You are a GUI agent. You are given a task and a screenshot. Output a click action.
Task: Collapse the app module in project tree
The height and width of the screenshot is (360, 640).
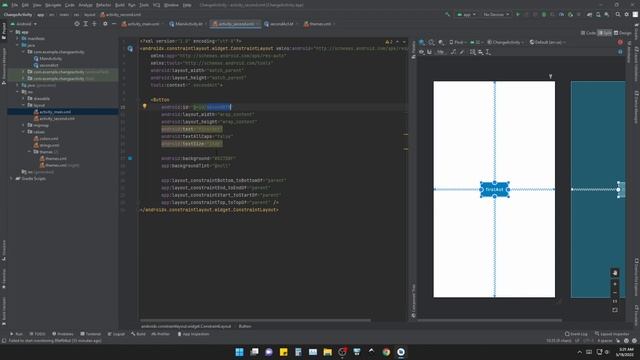pos(12,32)
